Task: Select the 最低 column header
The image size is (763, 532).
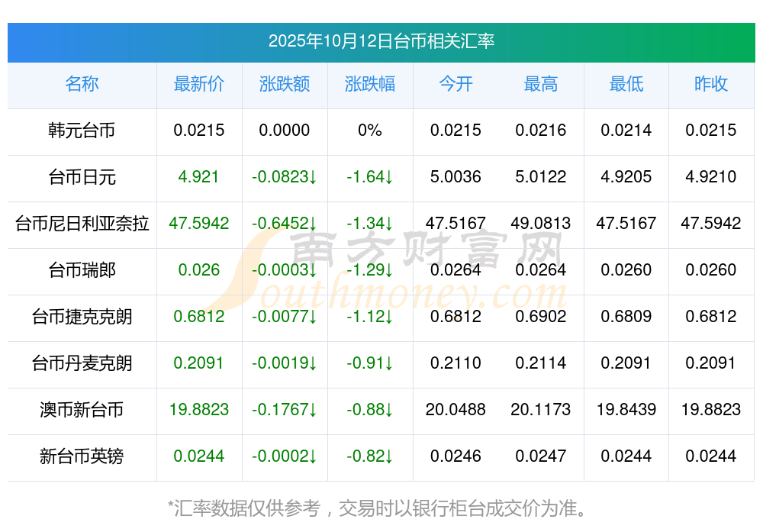Action: tap(626, 84)
